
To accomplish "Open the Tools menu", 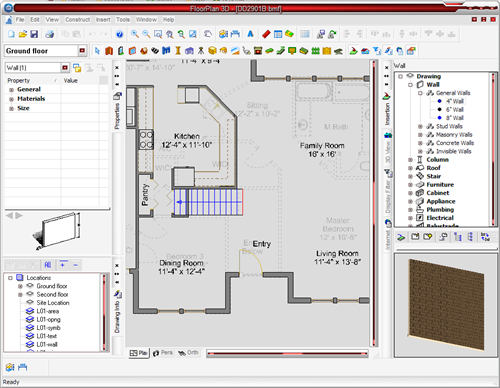I will click(x=123, y=20).
